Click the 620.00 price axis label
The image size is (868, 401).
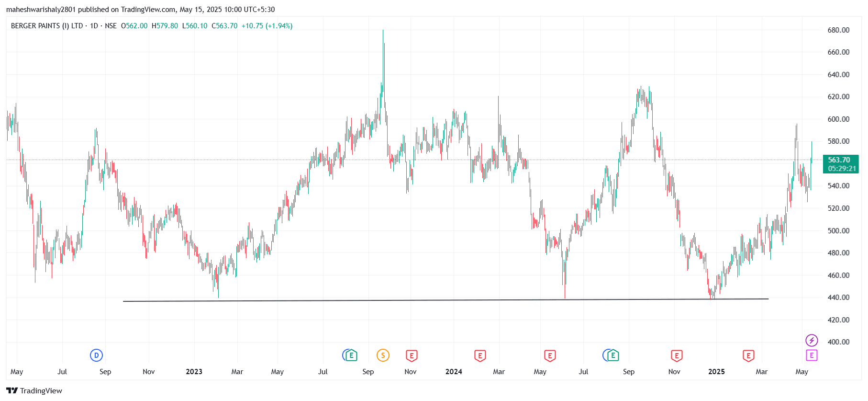[838, 97]
